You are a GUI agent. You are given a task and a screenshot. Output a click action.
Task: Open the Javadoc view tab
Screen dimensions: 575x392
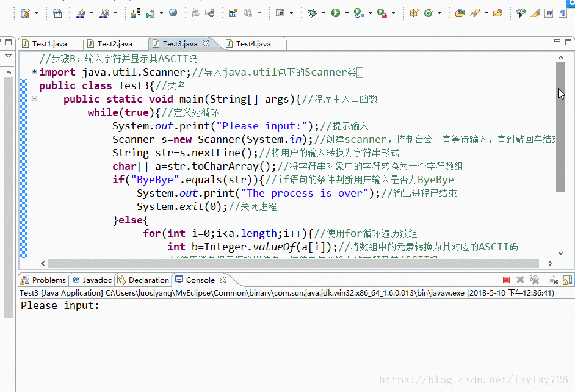pyautogui.click(x=92, y=280)
